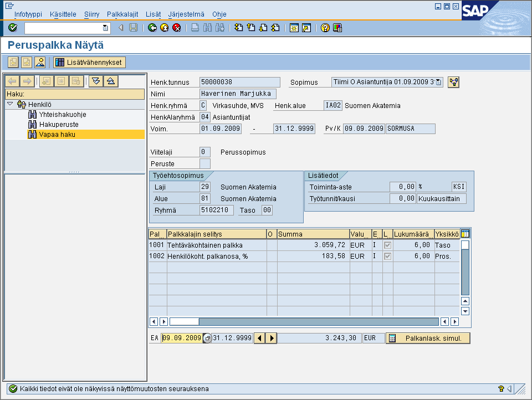Viewport: 532px width, 400px height.
Task: Click the Tehtäväkohtainen palkka cell
Action: pos(217,245)
